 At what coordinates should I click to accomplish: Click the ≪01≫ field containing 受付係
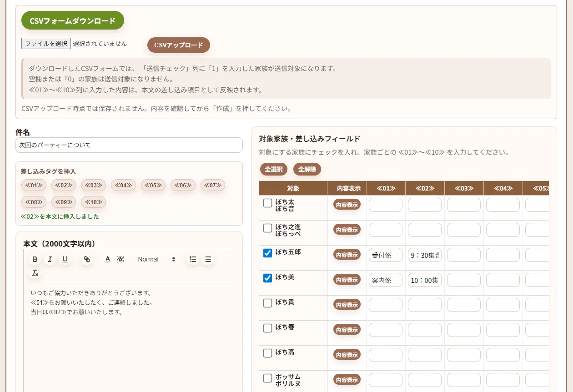pyautogui.click(x=386, y=255)
